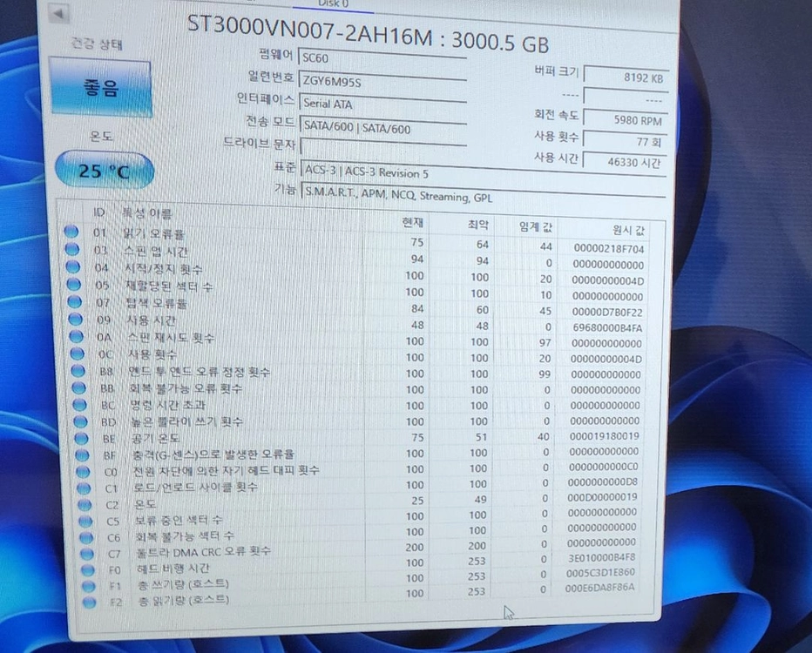Click the status dot for ID F0
The height and width of the screenshot is (653, 812).
[x=89, y=570]
